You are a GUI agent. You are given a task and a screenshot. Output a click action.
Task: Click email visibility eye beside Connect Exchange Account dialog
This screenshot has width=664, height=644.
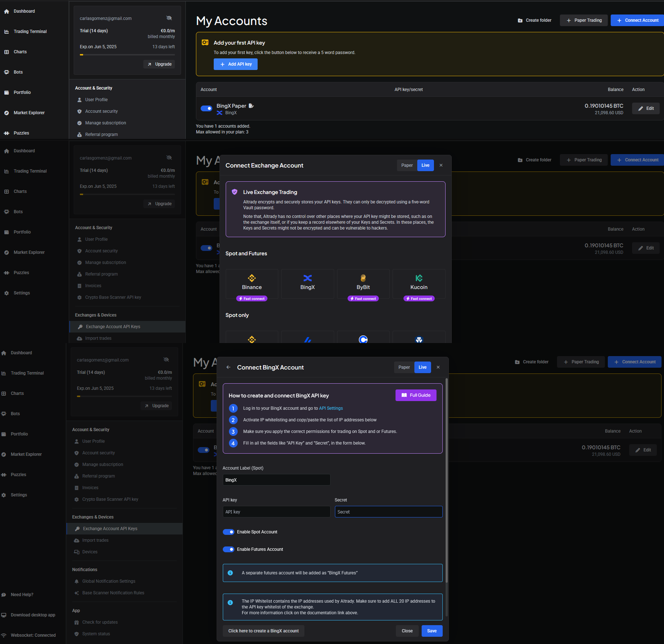(x=169, y=158)
